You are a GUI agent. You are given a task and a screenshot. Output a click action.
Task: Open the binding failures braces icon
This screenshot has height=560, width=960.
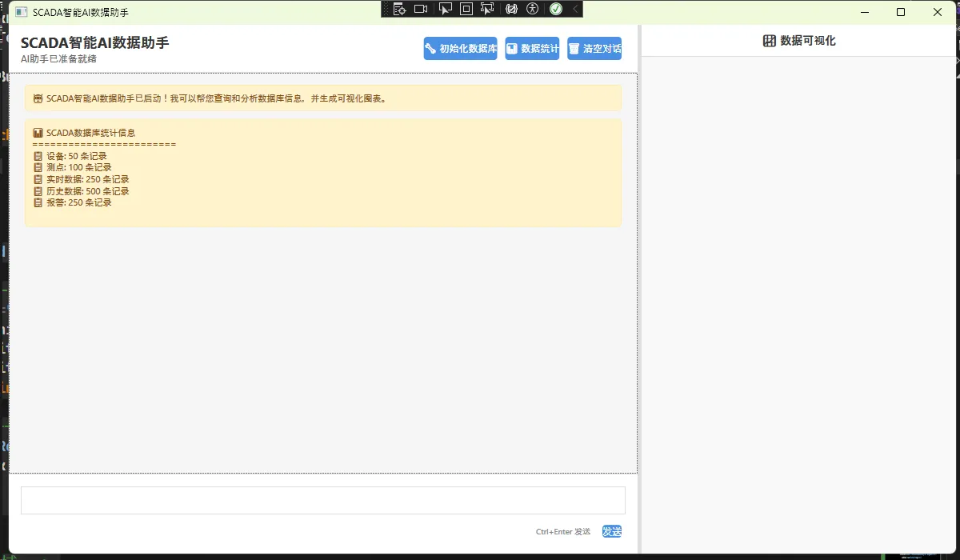512,9
